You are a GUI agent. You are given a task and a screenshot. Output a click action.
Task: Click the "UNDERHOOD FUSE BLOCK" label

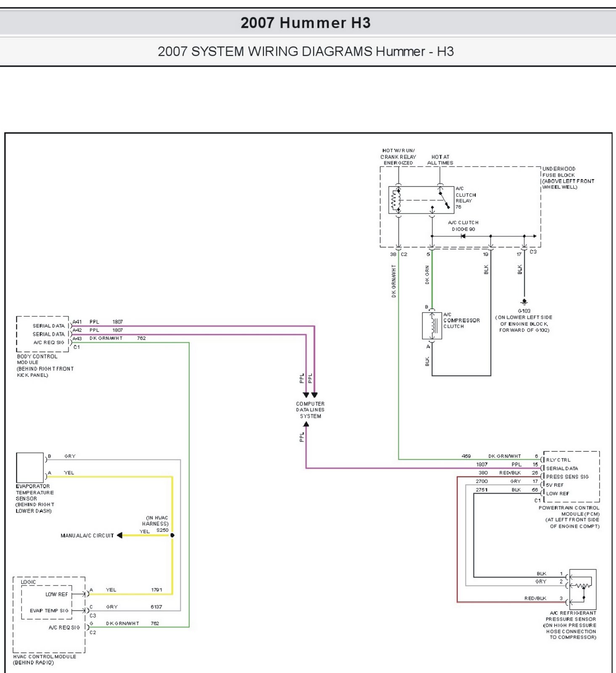tap(559, 172)
